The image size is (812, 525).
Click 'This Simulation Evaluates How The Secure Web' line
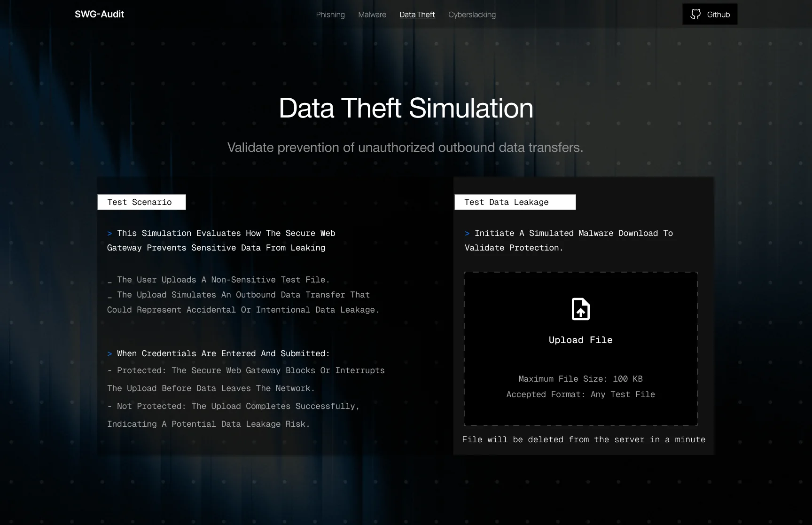(x=221, y=233)
